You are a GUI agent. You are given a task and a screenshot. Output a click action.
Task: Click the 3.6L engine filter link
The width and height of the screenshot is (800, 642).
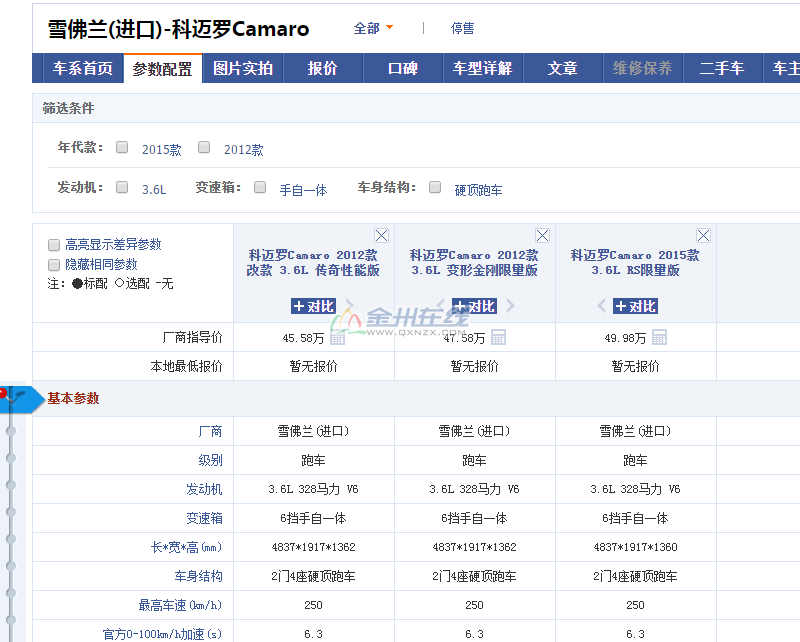pos(154,189)
